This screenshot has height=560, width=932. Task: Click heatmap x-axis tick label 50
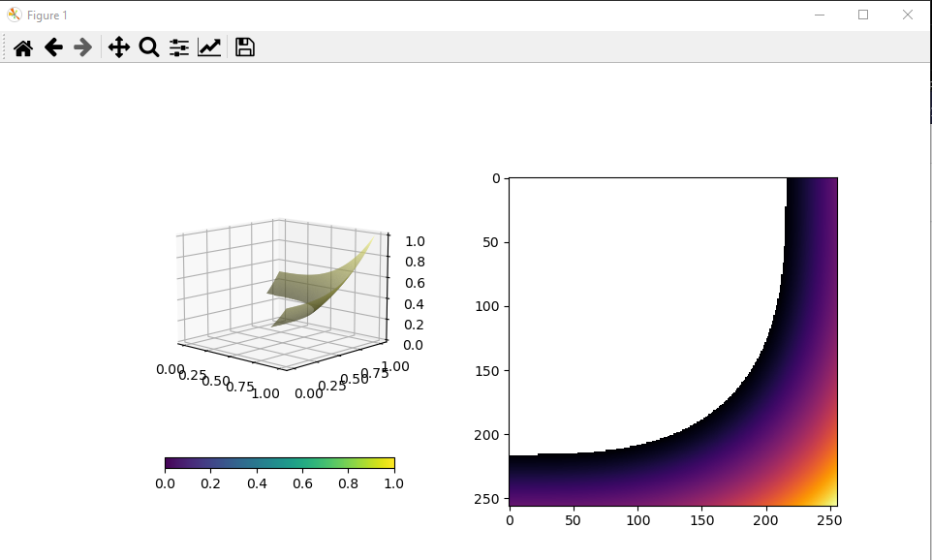click(573, 521)
